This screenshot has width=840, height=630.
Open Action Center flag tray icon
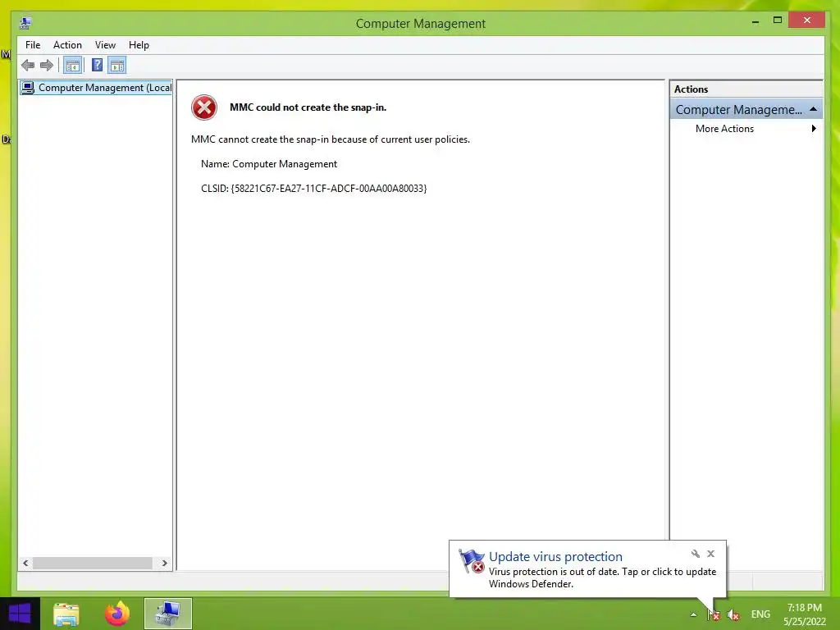pyautogui.click(x=713, y=614)
